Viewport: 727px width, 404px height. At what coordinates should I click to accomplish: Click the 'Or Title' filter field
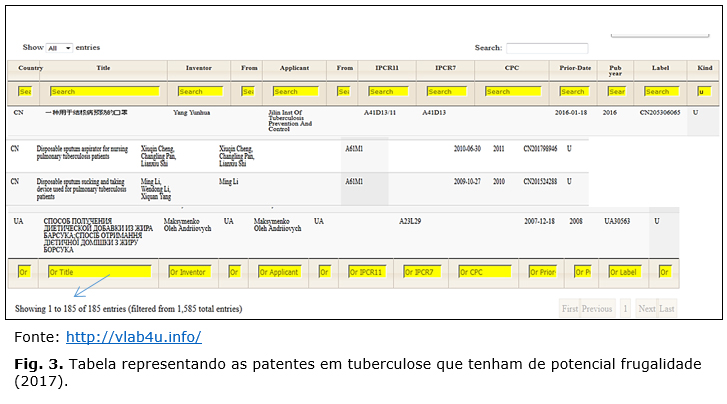100,272
